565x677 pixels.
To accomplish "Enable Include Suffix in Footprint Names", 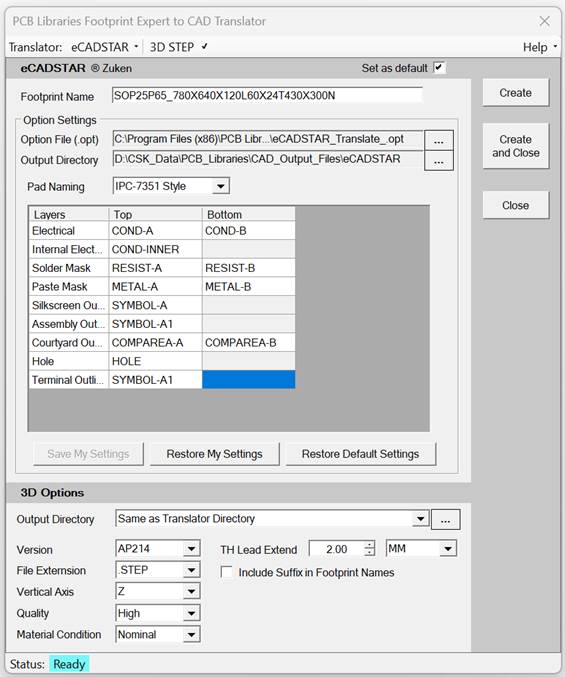I will 227,572.
